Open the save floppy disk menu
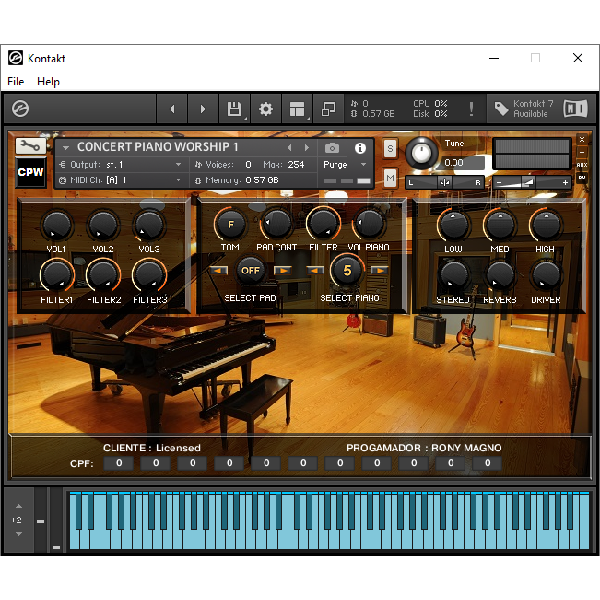The image size is (600, 600). [234, 109]
